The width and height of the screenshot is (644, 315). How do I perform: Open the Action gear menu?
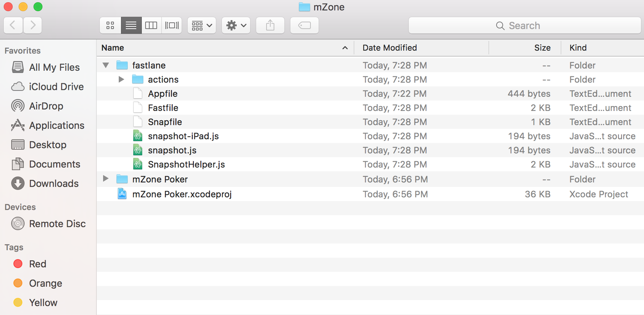coord(236,25)
